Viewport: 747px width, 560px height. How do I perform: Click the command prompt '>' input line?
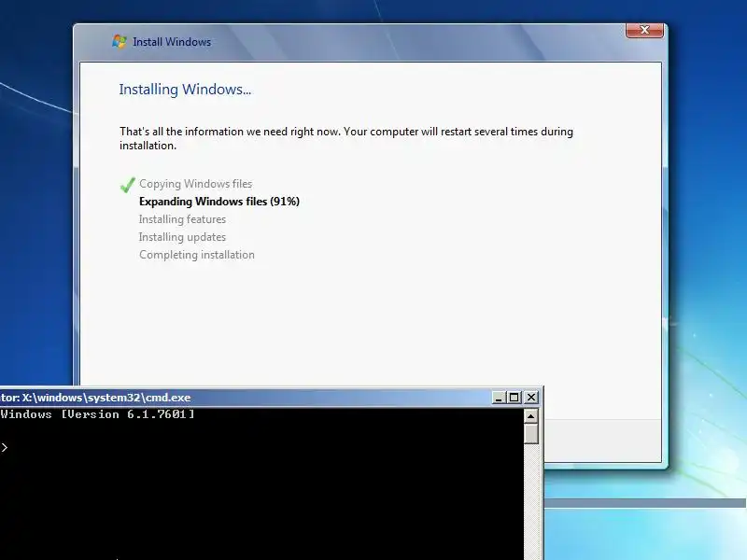coord(5,447)
